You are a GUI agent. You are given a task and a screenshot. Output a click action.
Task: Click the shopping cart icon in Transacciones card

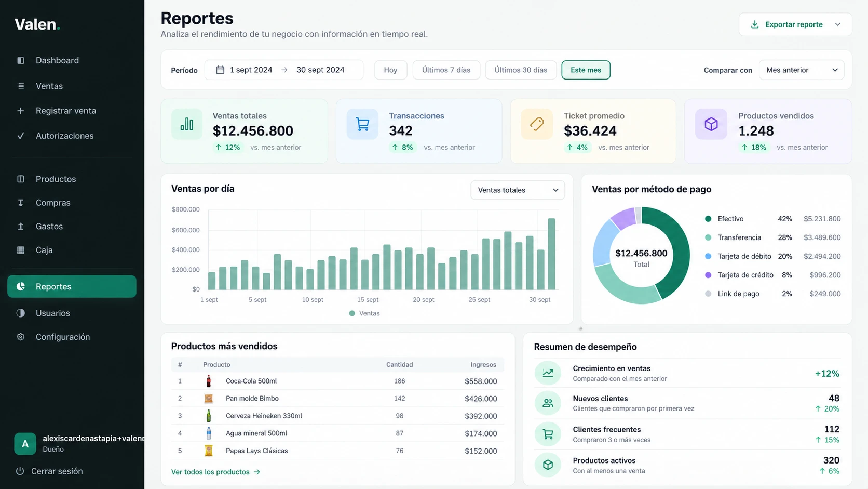(x=362, y=124)
